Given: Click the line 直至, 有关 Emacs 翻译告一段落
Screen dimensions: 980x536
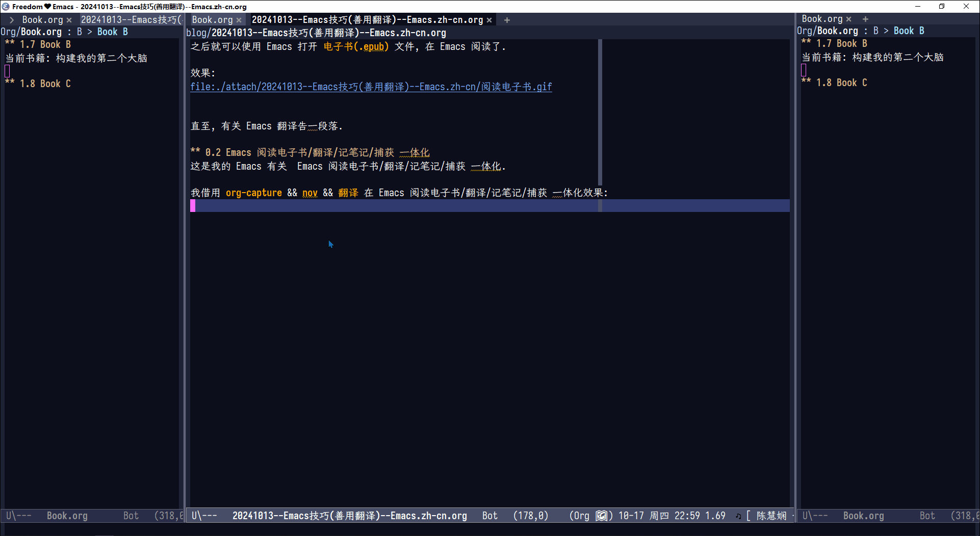Looking at the screenshot, I should point(267,126).
